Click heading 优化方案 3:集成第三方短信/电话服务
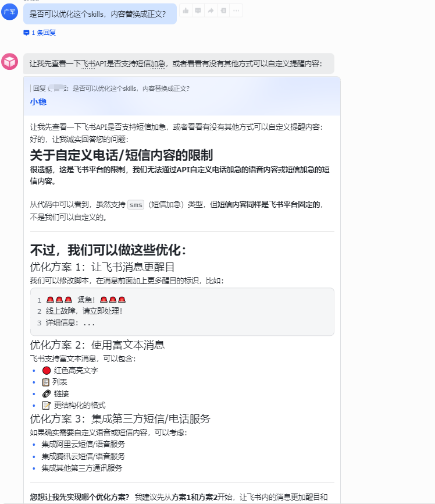The height and width of the screenshot is (504, 435). pos(120,419)
